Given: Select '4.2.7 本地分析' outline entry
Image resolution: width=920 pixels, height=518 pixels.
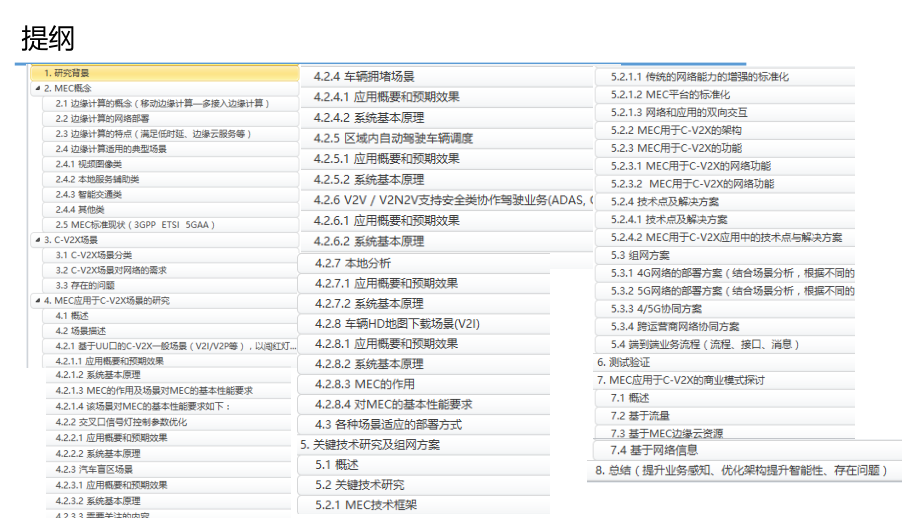Looking at the screenshot, I should (352, 263).
